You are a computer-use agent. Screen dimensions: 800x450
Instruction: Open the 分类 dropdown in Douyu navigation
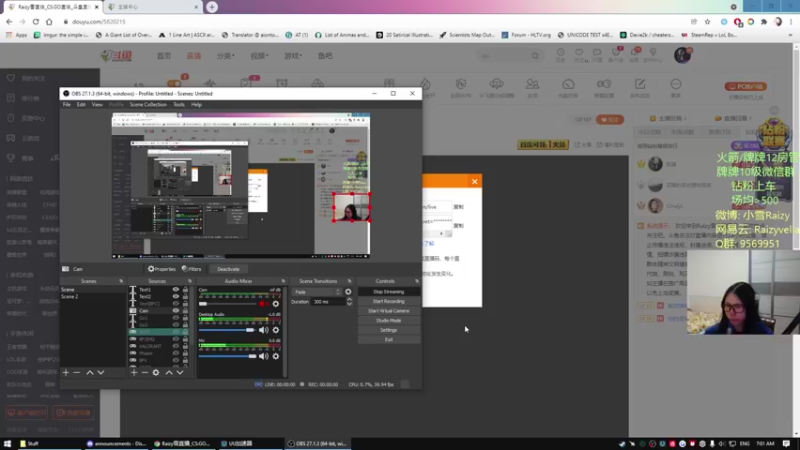coord(226,56)
